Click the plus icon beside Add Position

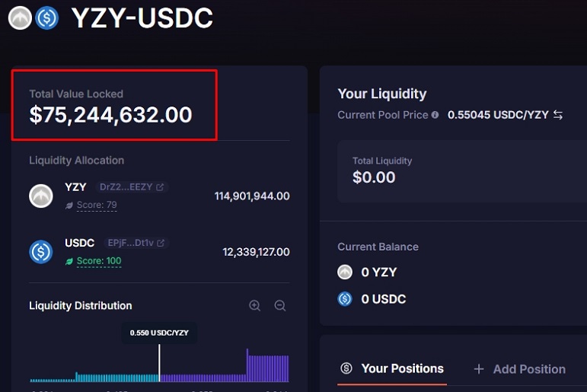pyautogui.click(x=479, y=369)
